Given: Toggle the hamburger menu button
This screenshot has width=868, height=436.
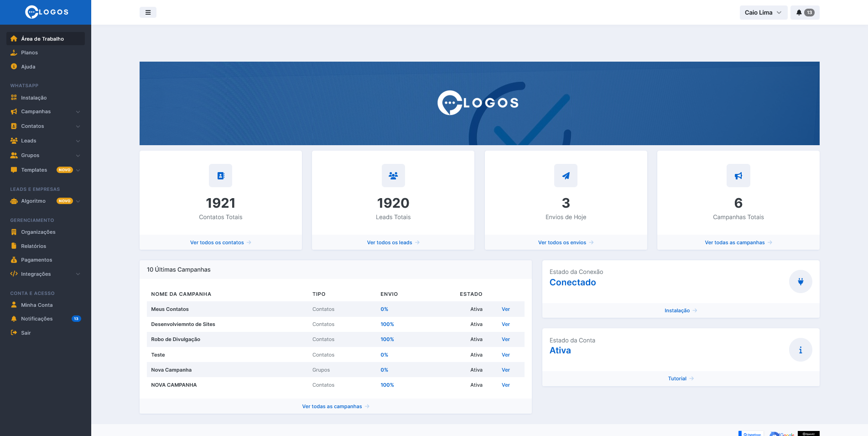Looking at the screenshot, I should tap(148, 12).
